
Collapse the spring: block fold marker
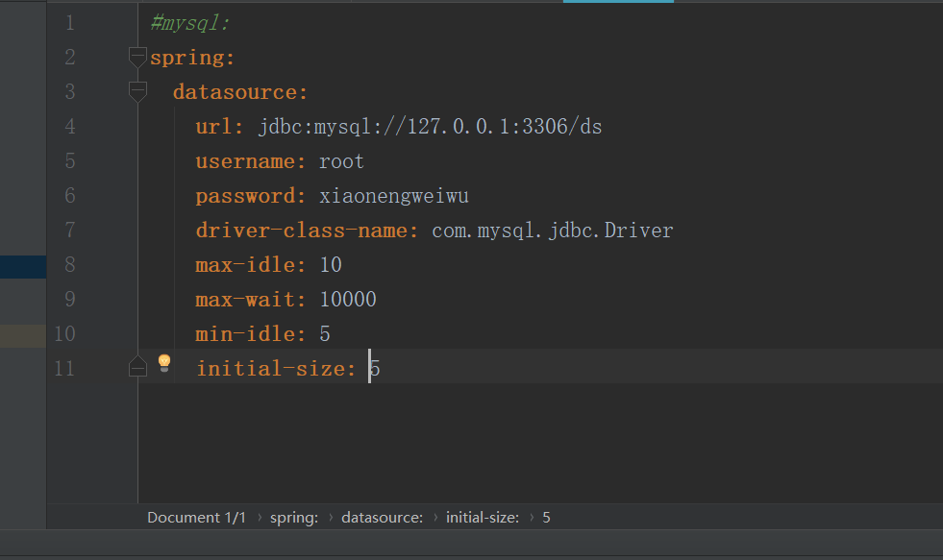[138, 57]
